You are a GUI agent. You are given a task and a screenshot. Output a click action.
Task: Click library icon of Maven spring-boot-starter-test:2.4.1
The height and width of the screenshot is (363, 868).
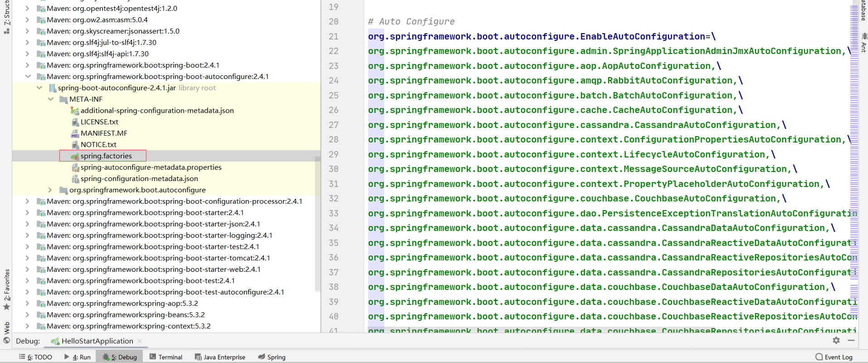coord(41,247)
